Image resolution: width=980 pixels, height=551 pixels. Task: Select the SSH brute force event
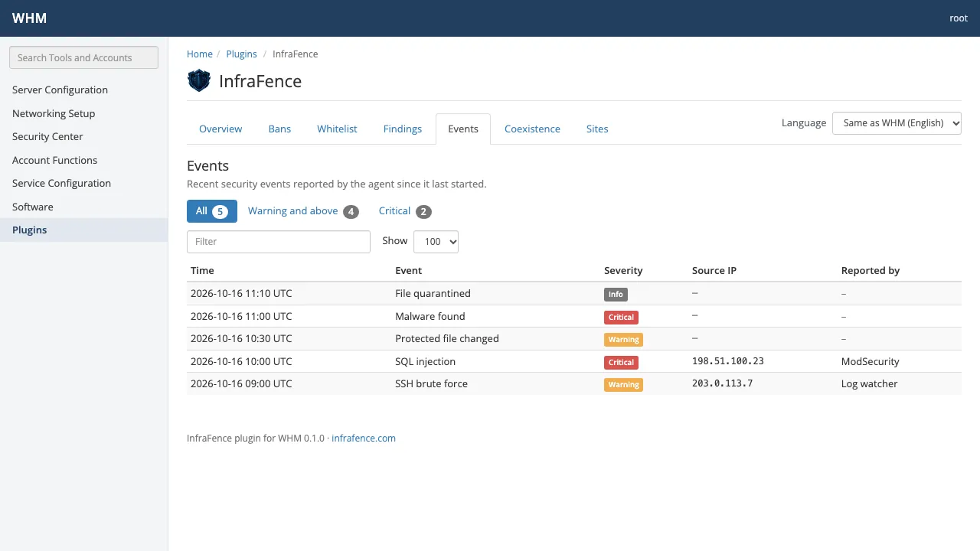coord(574,384)
